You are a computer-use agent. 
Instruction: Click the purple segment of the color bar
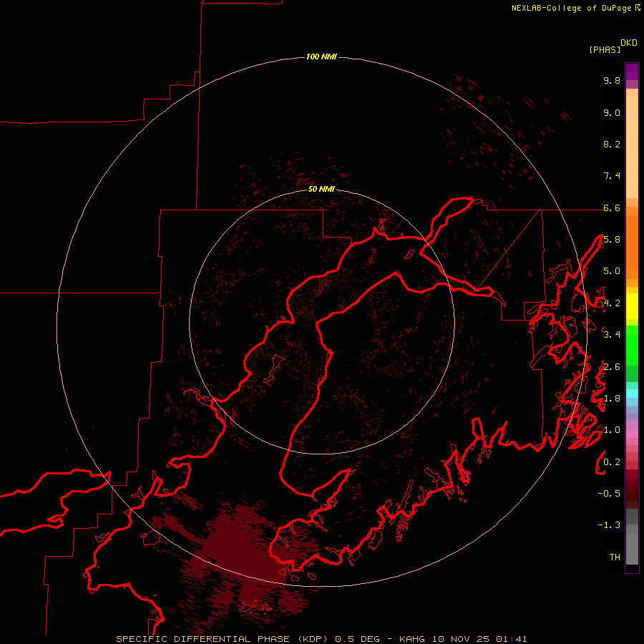point(632,72)
